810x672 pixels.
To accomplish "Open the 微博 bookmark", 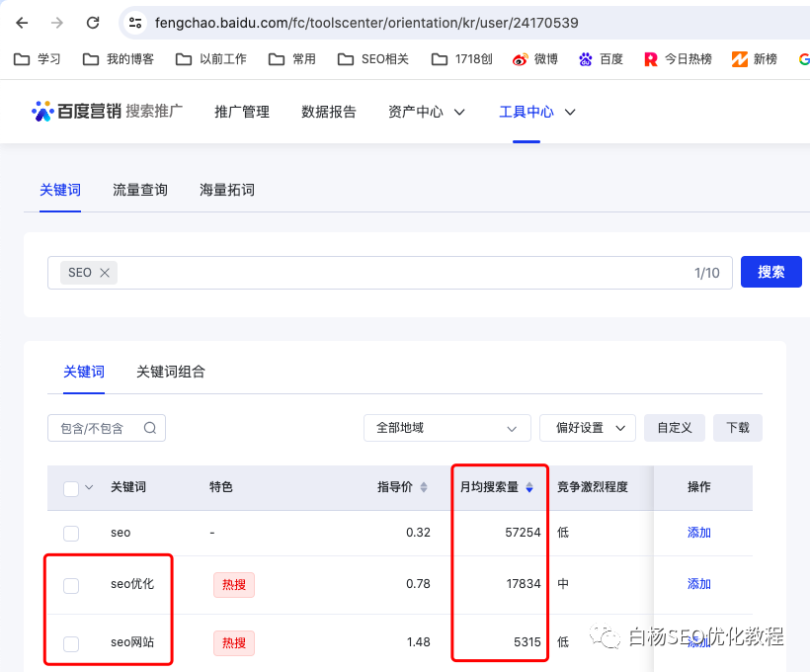I will point(535,59).
